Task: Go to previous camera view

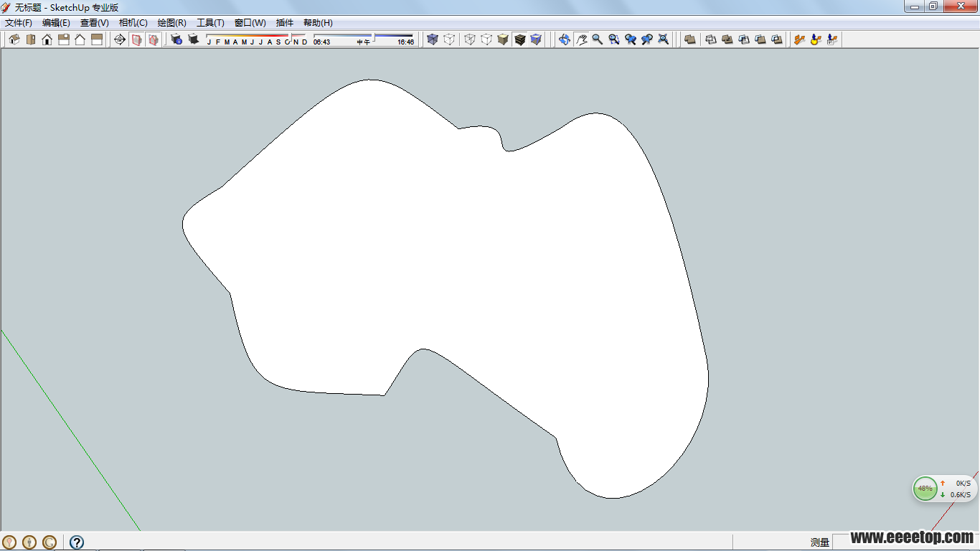Action: [x=630, y=39]
